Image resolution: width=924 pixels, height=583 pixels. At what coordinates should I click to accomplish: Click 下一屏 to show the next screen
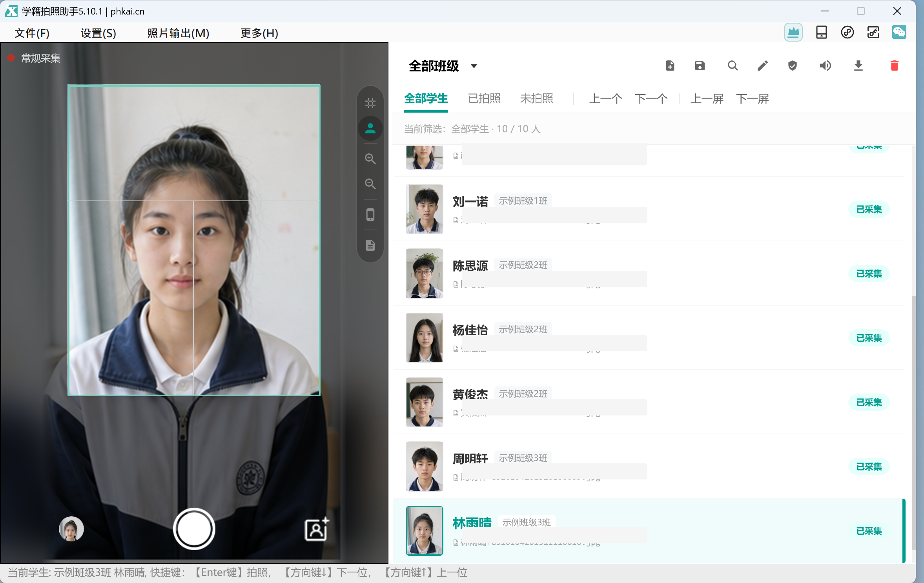(752, 98)
